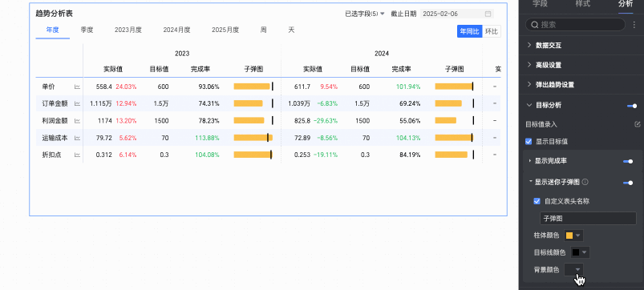Click the info icon next to 显示迷你子弹图
Image resolution: width=644 pixels, height=290 pixels.
pyautogui.click(x=585, y=182)
